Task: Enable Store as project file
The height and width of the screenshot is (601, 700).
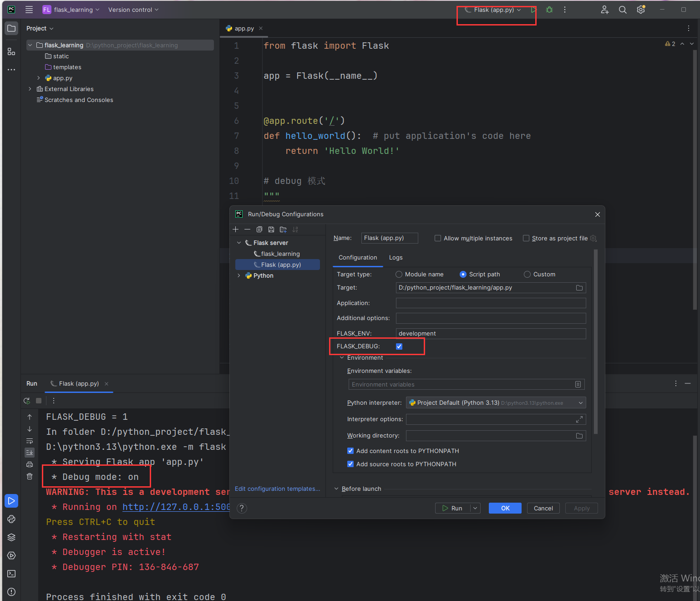Action: [x=526, y=238]
